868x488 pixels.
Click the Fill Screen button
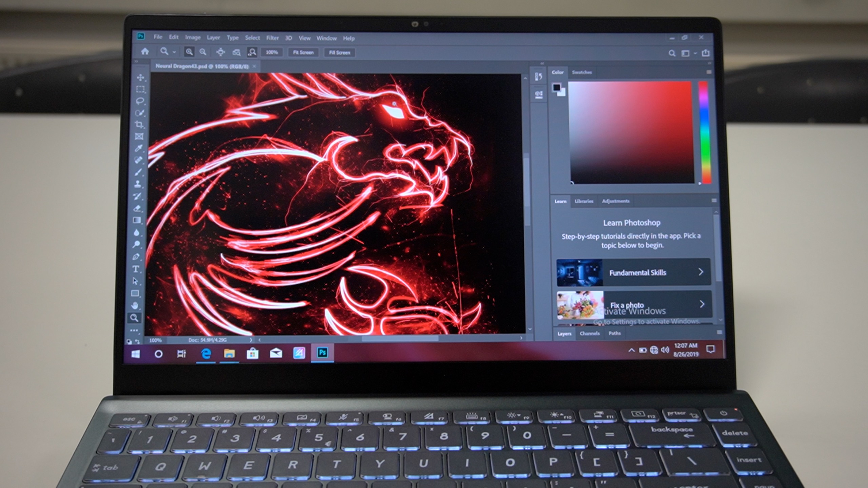click(339, 53)
